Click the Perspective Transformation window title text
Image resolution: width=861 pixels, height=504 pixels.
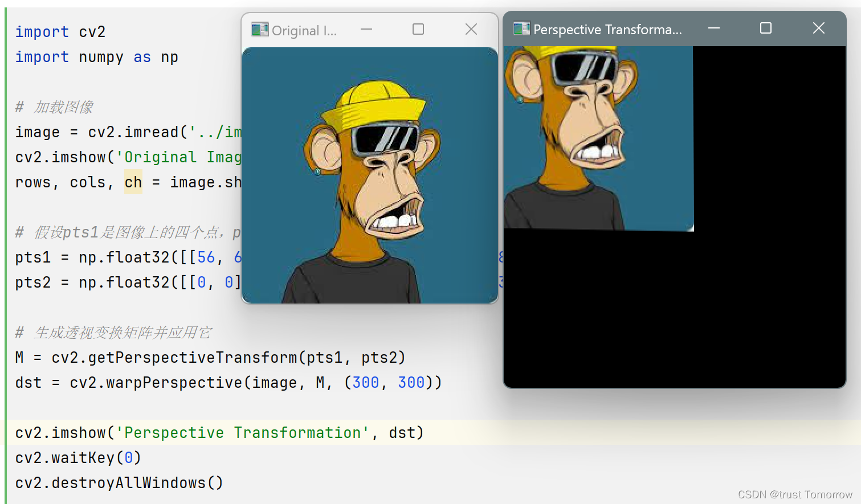[607, 29]
